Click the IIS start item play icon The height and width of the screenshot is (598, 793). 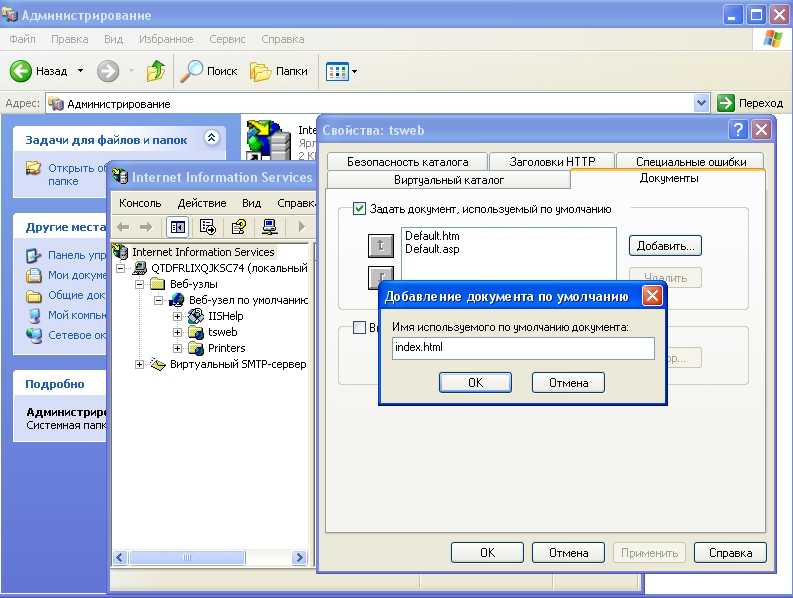click(x=301, y=226)
